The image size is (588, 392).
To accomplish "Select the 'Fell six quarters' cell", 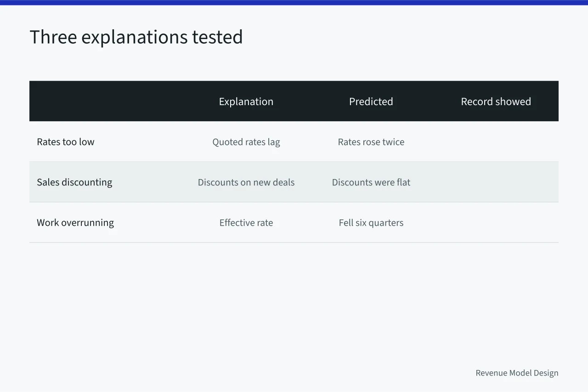I will 371,223.
